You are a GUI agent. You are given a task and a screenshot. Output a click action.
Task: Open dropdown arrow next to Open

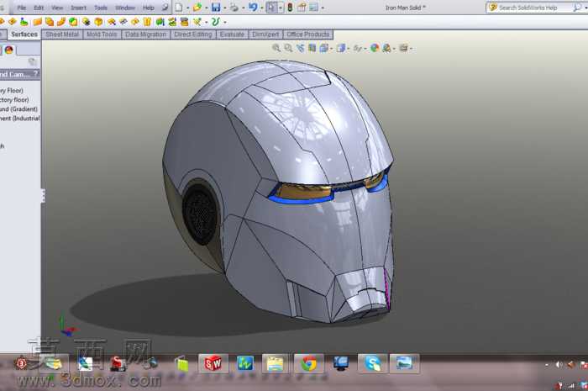coord(207,8)
